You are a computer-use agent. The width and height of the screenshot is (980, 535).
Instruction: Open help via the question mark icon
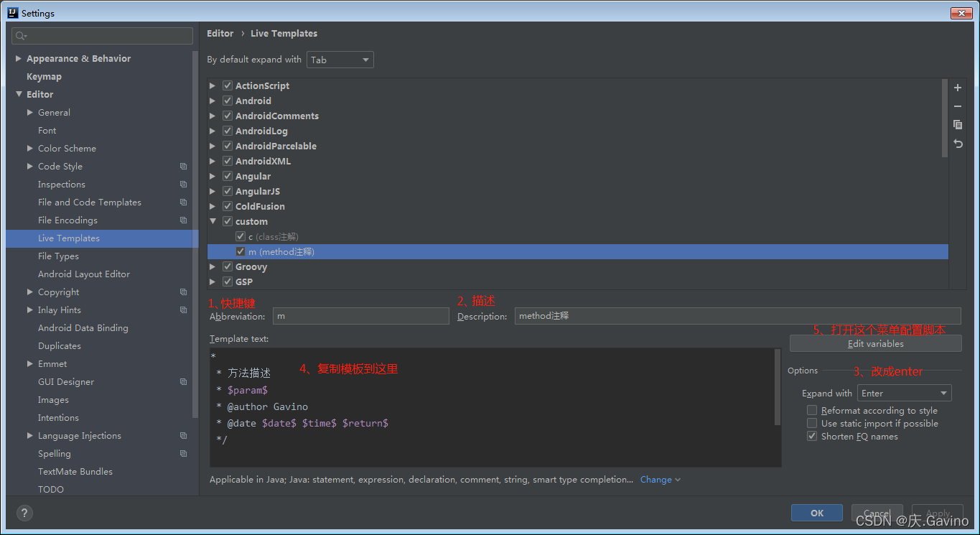click(24, 513)
